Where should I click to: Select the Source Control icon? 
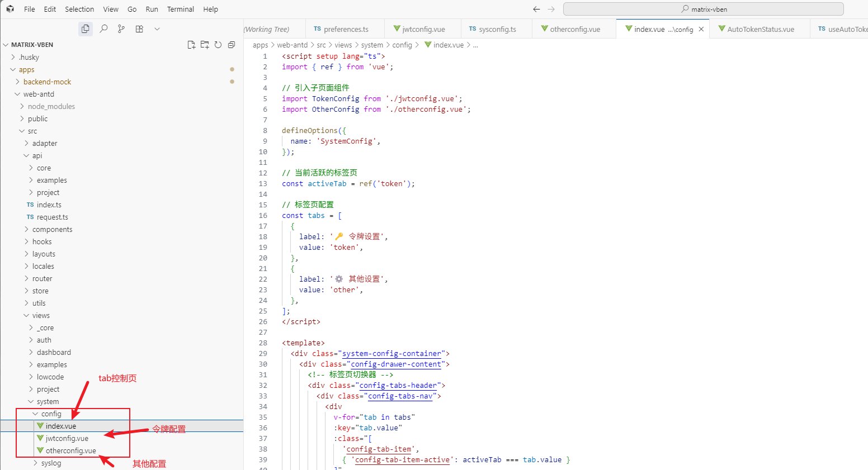point(121,29)
